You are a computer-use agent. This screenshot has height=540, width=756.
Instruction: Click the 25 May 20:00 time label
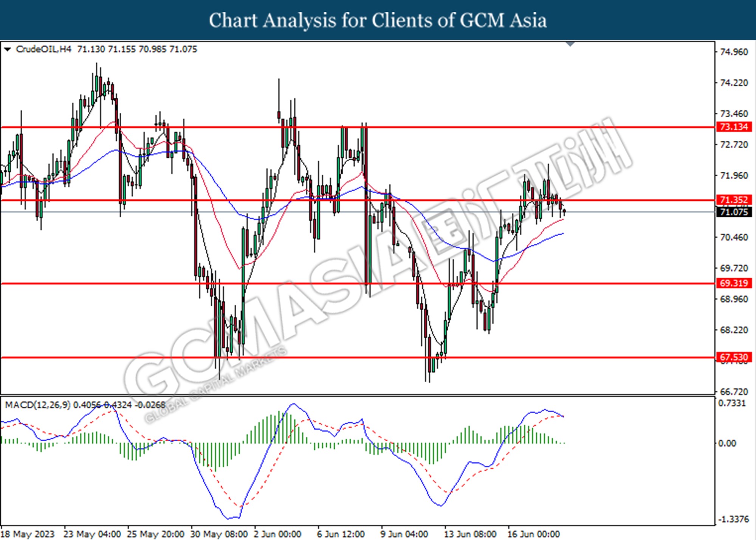coord(156,534)
